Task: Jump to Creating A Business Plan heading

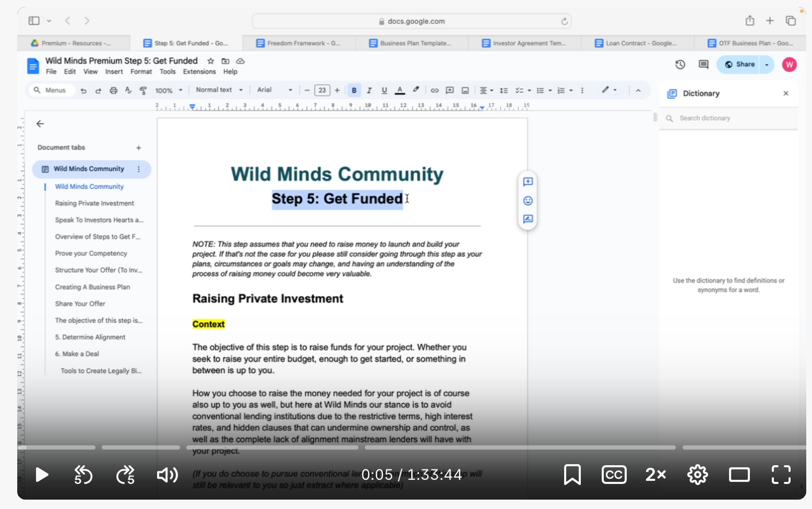Action: click(92, 287)
